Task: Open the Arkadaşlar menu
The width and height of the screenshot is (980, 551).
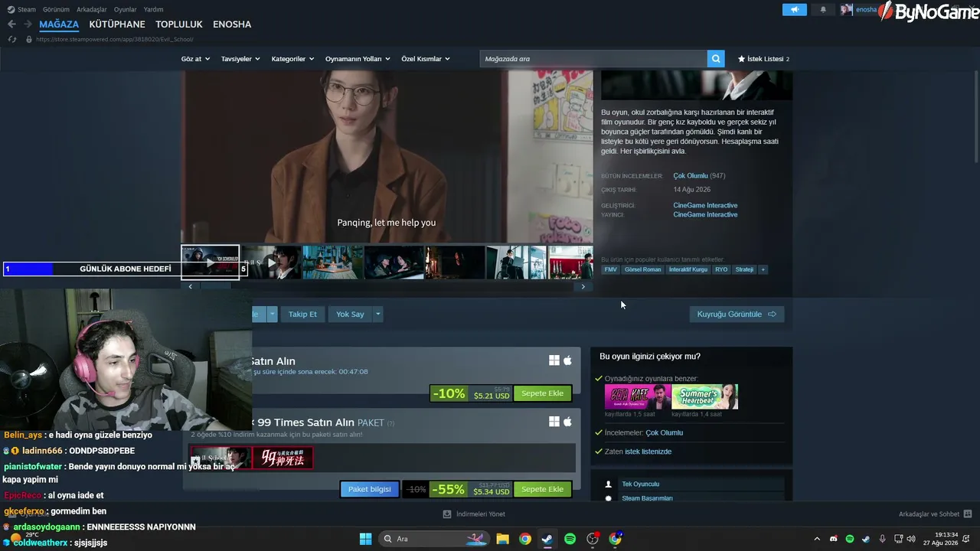Action: (x=92, y=9)
